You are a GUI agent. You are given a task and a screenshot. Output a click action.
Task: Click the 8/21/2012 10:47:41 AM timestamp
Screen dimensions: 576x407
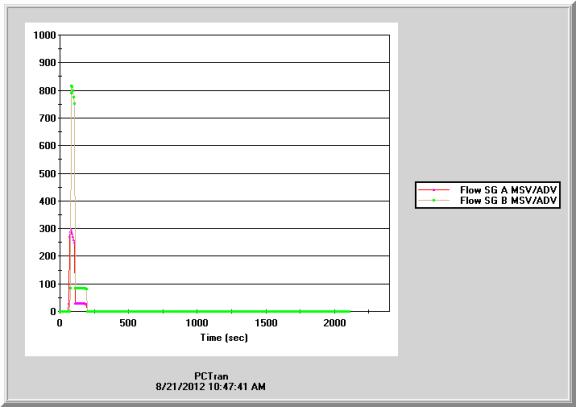(210, 386)
